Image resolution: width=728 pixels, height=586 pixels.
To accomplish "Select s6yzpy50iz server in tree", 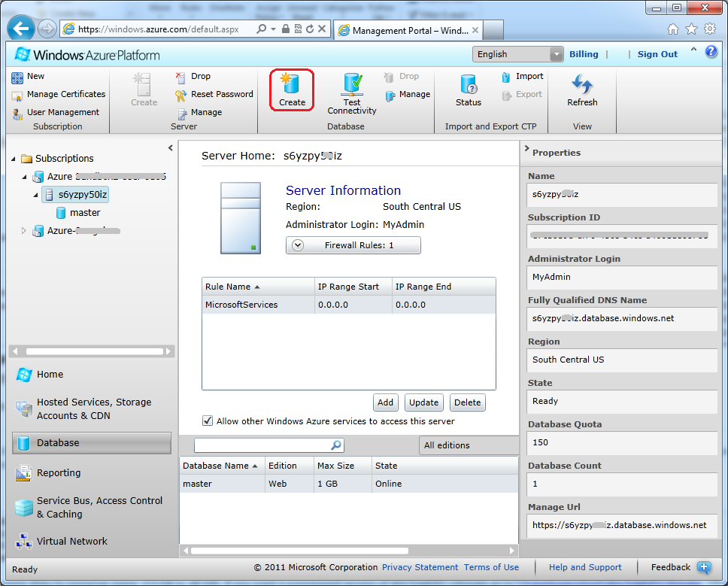I will pos(76,195).
